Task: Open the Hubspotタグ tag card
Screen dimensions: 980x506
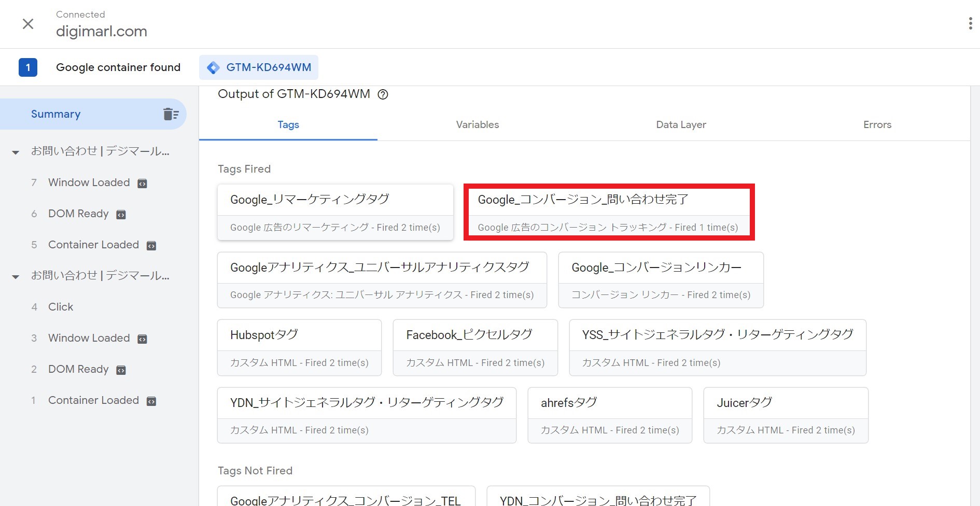Action: coord(299,348)
